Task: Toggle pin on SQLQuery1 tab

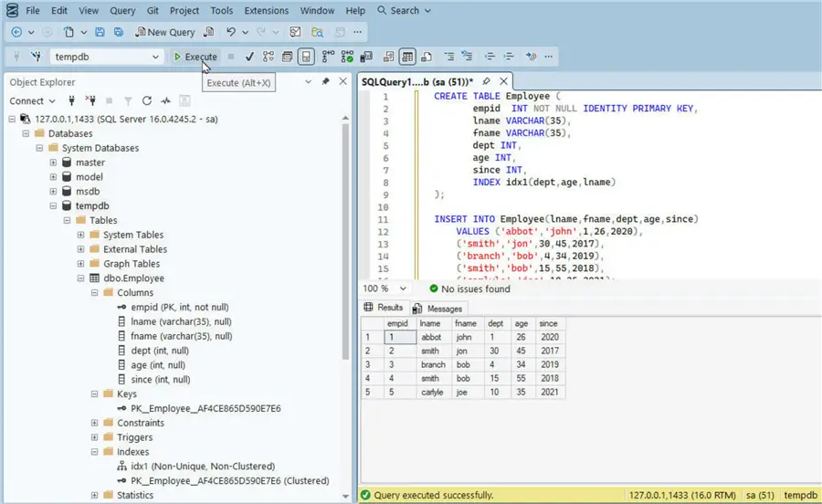Action: pyautogui.click(x=487, y=81)
